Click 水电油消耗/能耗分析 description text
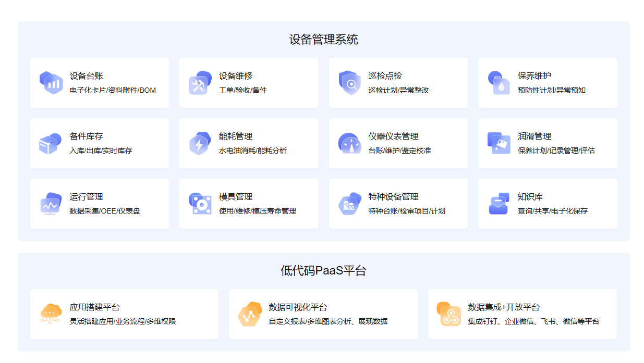Screen dimensions: 644x363 252,151
